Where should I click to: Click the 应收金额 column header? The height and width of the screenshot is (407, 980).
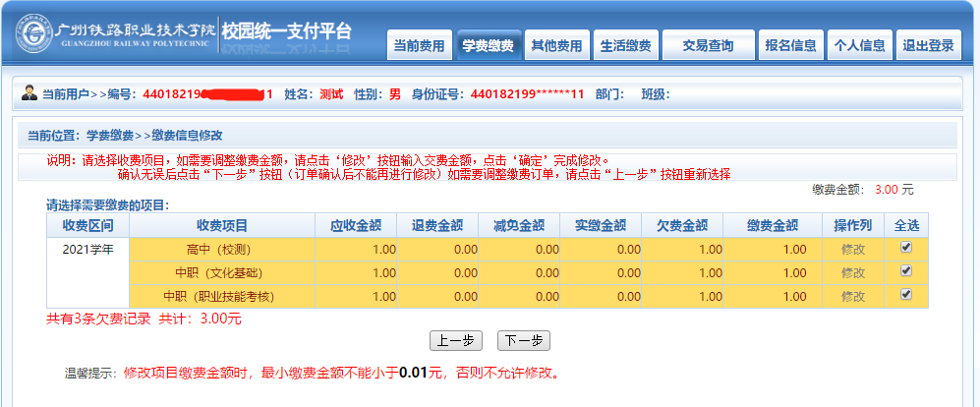[356, 225]
